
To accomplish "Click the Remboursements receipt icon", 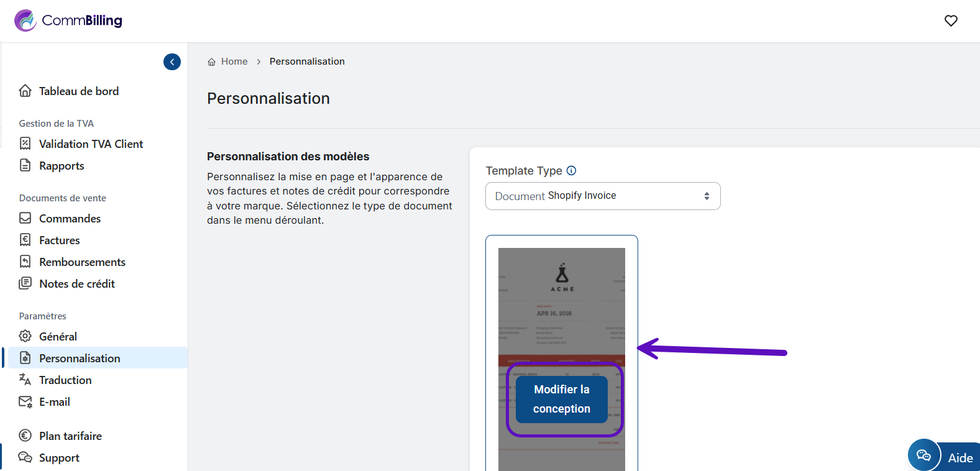I will pos(25,262).
